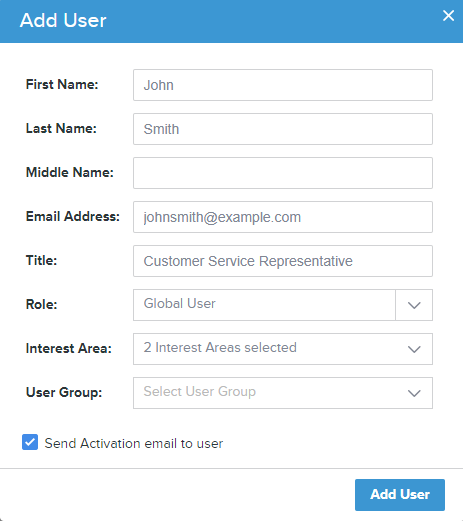This screenshot has height=521, width=463.
Task: Uncheck the Send Activation email checkbox
Action: coord(30,442)
